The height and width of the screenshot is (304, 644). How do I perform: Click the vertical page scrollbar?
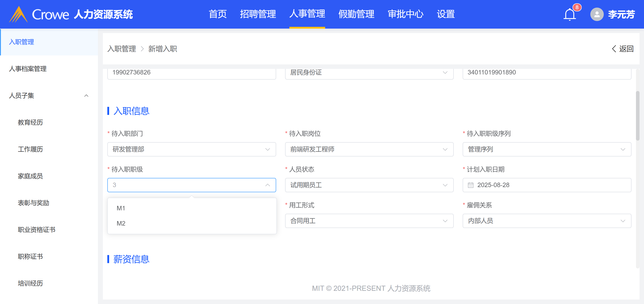point(638,116)
